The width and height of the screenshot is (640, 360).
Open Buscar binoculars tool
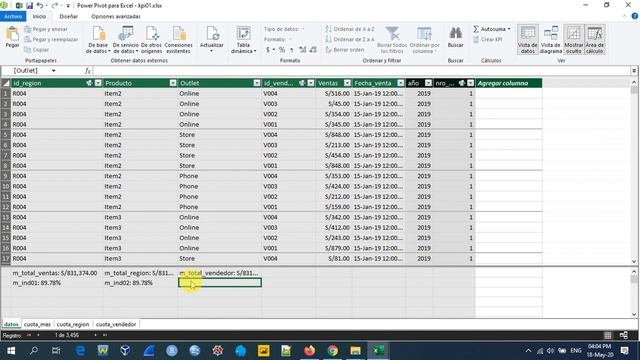pos(456,38)
